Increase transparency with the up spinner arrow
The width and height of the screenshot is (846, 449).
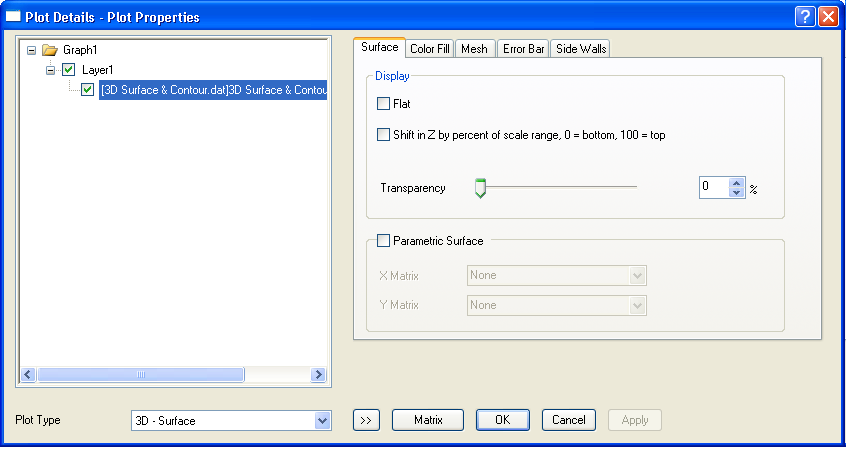point(737,183)
